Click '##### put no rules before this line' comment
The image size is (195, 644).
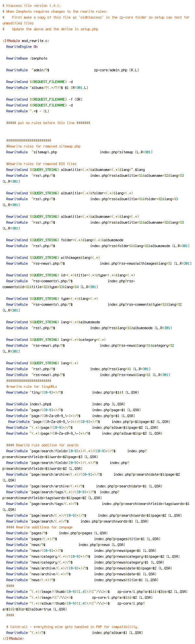pyautogui.click(x=48, y=123)
